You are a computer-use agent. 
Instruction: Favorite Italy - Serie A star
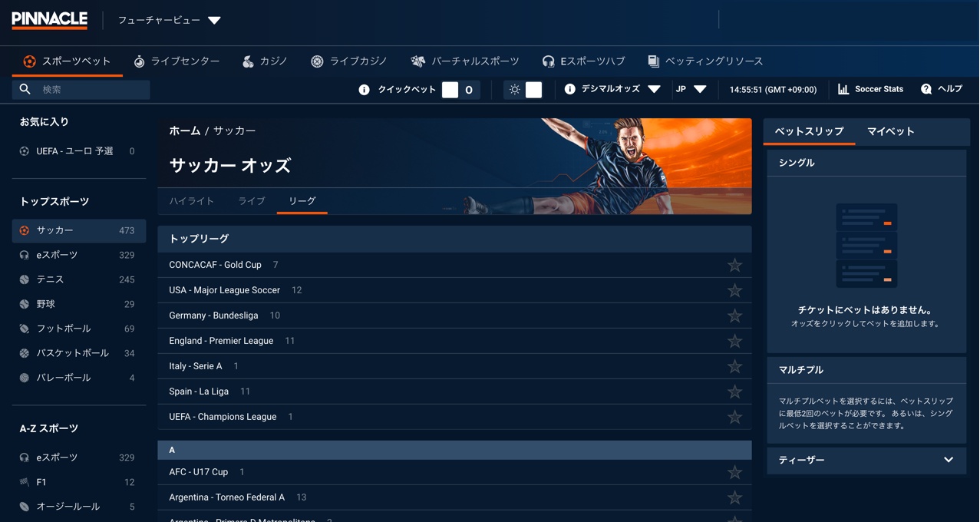[734, 366]
